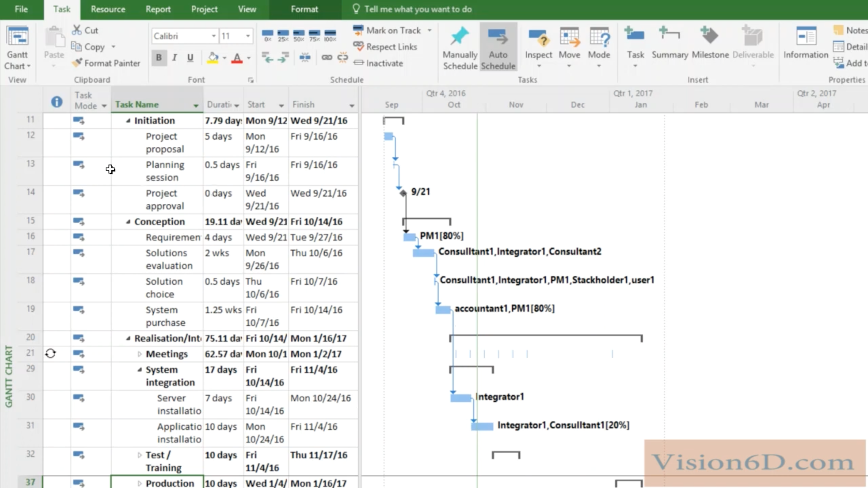Click the Tell me search field

[x=417, y=9]
